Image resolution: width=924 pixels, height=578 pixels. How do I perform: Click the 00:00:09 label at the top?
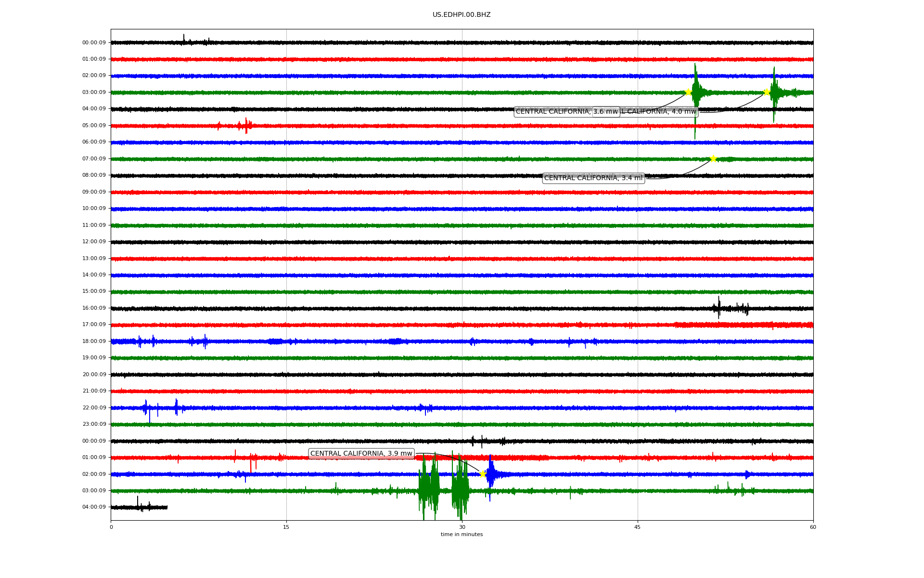click(94, 42)
